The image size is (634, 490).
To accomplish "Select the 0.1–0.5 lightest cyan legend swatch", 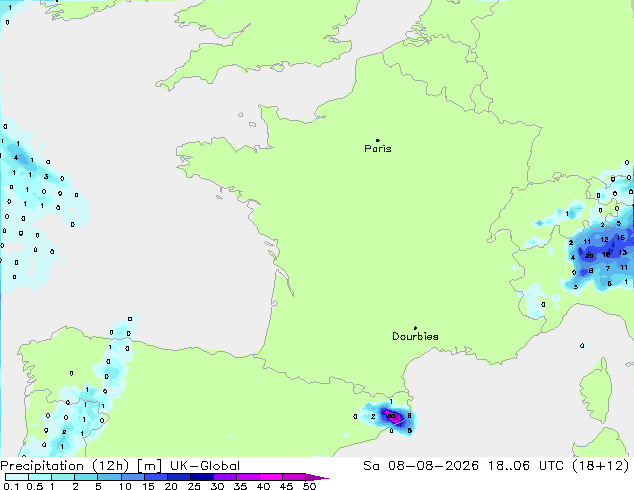I will point(17,477).
